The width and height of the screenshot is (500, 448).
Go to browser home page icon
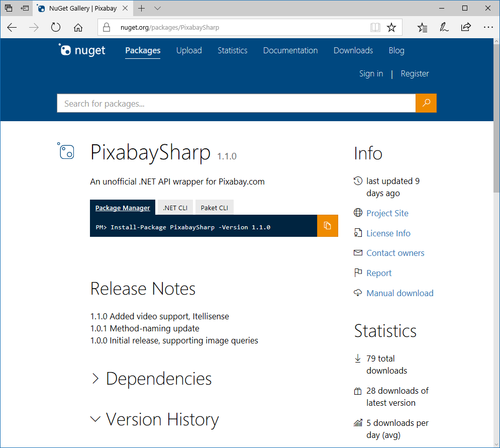click(78, 28)
